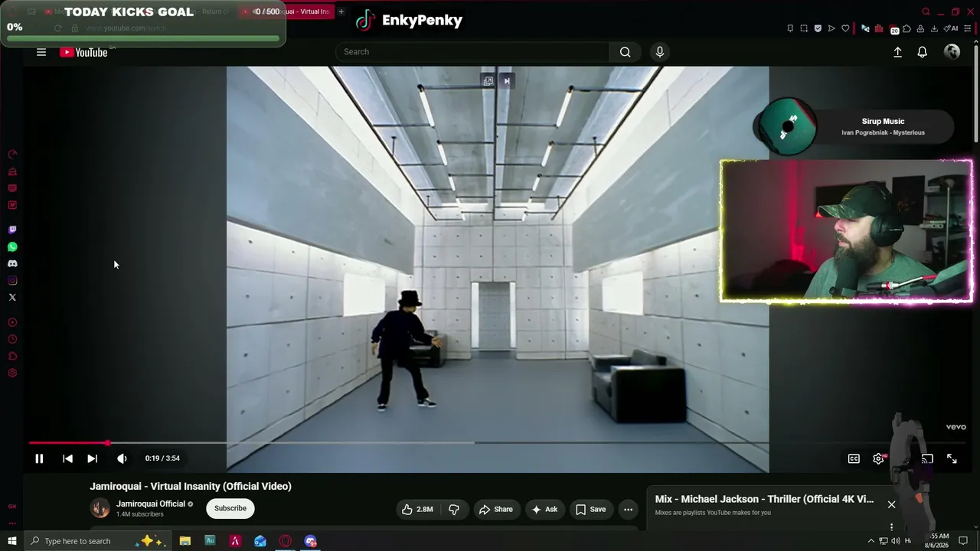
Task: Open the browser pinboard pin icon
Action: pyautogui.click(x=790, y=28)
